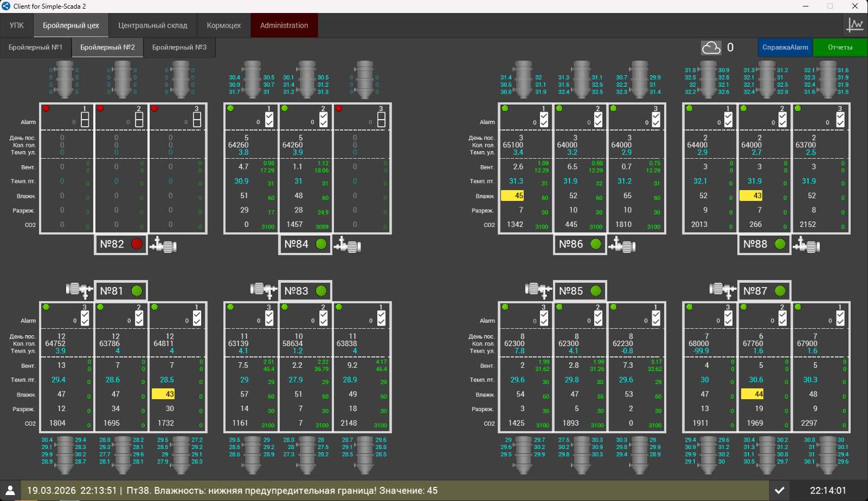Click the red status indicator of №82
The height and width of the screenshot is (501, 868).
[x=137, y=244]
